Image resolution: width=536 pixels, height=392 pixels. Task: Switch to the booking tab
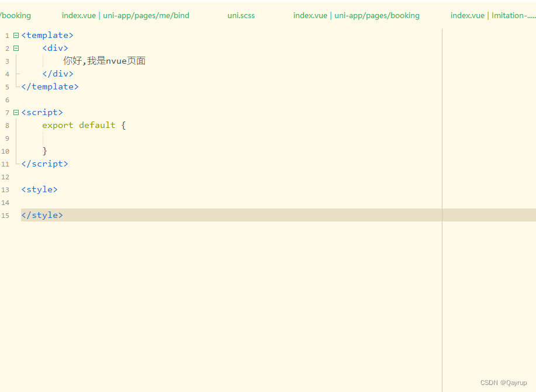pyautogui.click(x=16, y=15)
